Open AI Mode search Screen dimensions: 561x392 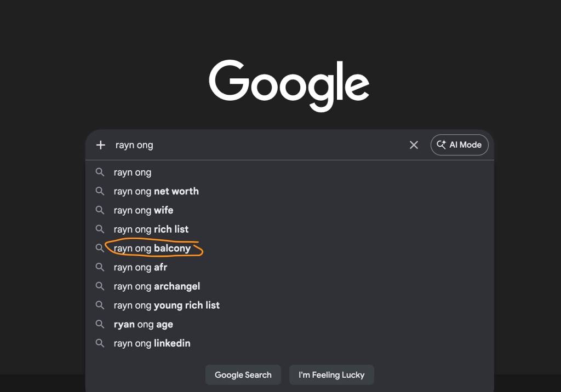pos(459,145)
